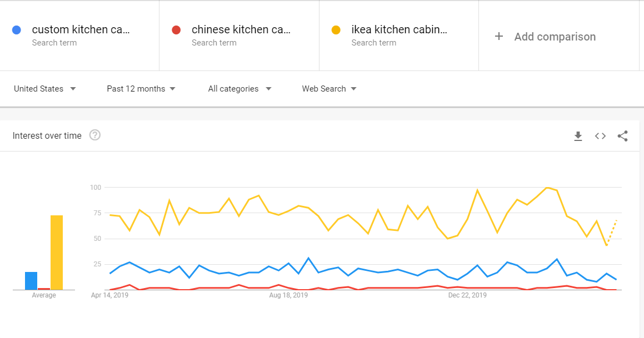Viewport: 644px width, 338px height.
Task: Open the All categories dropdown
Action: [x=239, y=89]
